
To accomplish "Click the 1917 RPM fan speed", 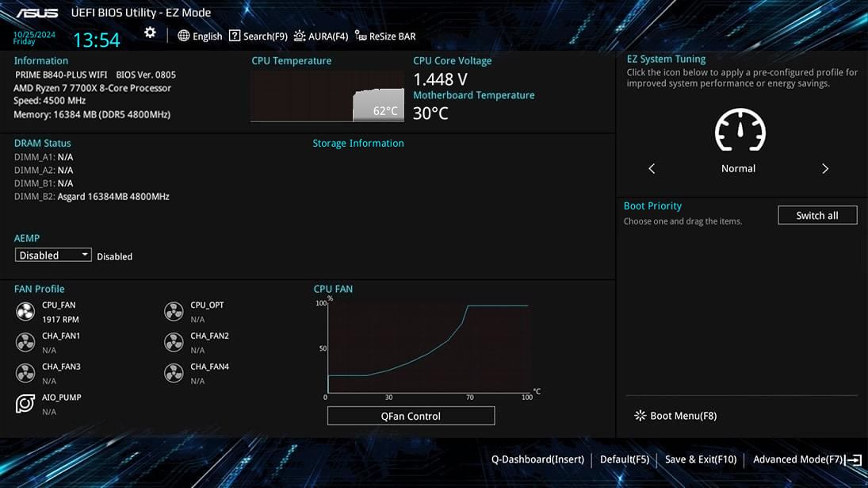I will coord(60,320).
